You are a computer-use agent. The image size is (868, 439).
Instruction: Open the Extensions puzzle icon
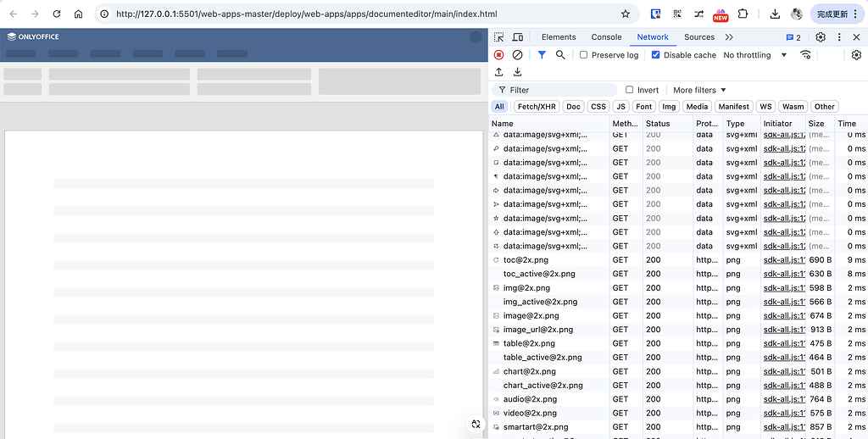(743, 14)
